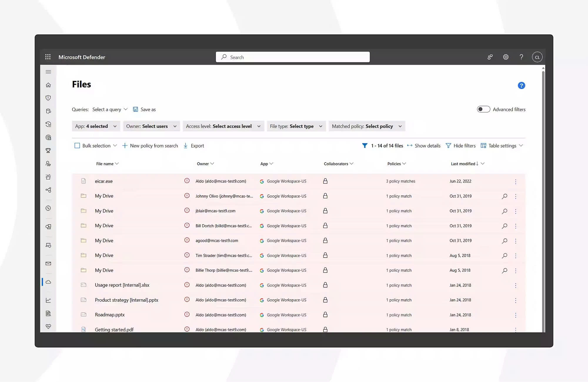Click the magnifier icon on Johnny Olivo row
Screen dimensions: 588x382
coord(505,196)
